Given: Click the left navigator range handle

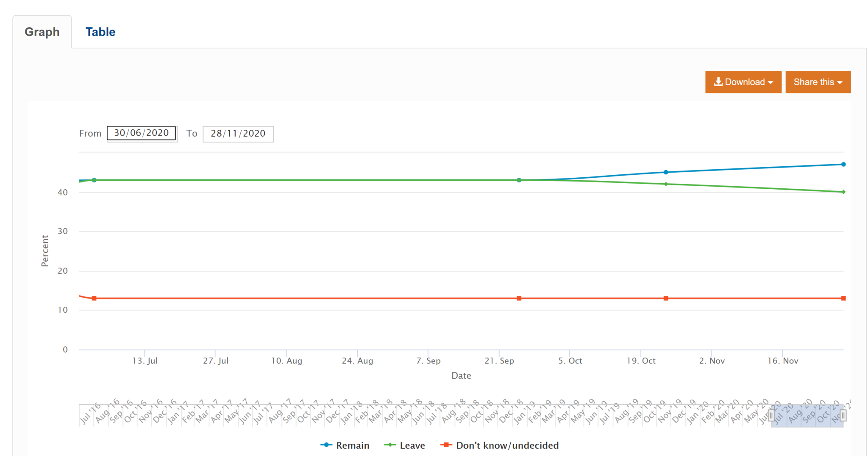Looking at the screenshot, I should point(771,416).
